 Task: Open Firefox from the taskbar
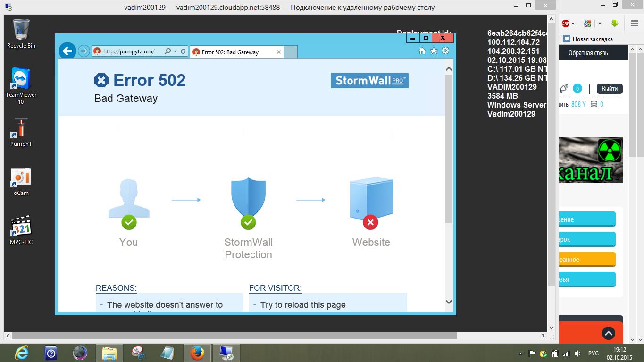pyautogui.click(x=197, y=353)
